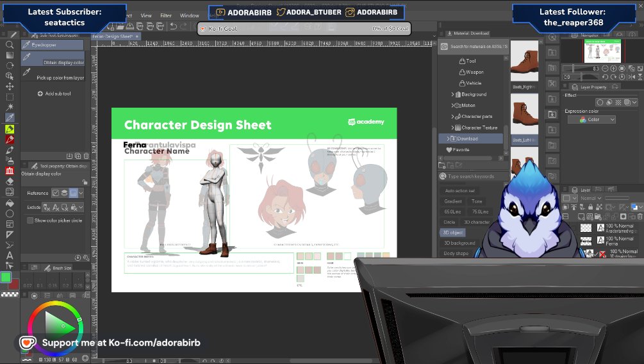Toggle the highlighted blue Reference square option

click(x=74, y=193)
